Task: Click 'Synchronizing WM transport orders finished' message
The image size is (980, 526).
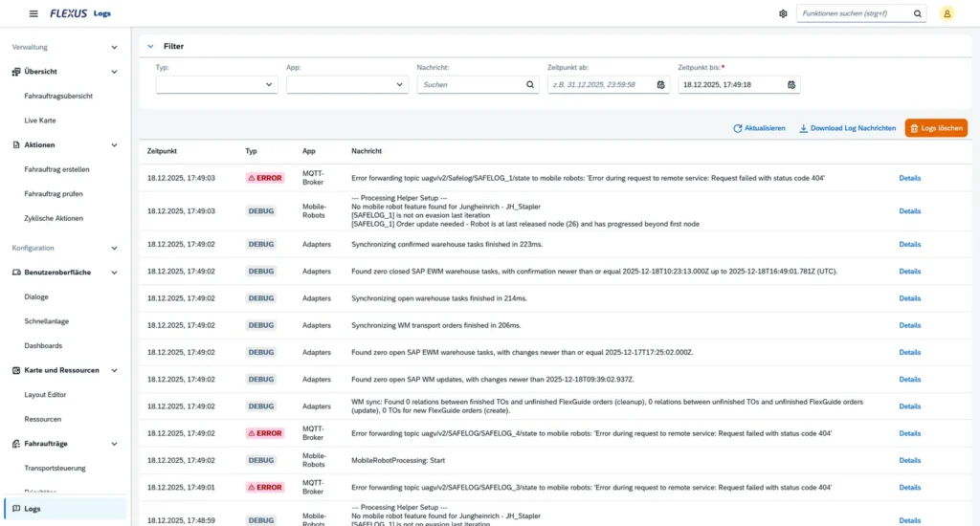Action: coord(435,325)
